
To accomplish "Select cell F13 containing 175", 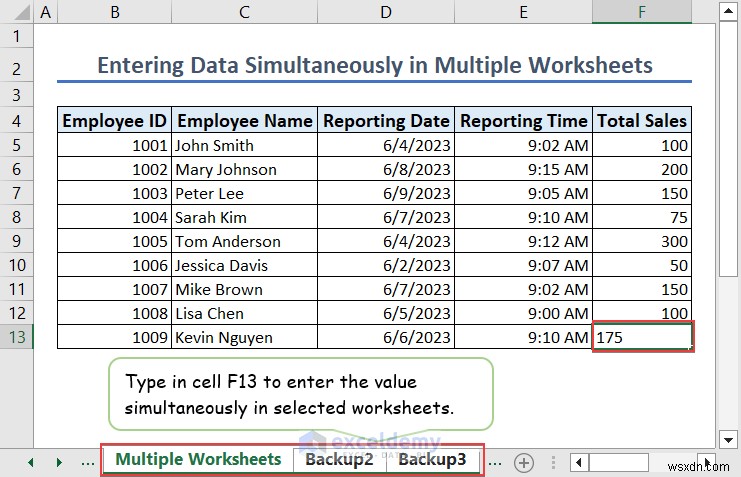I will pyautogui.click(x=642, y=337).
